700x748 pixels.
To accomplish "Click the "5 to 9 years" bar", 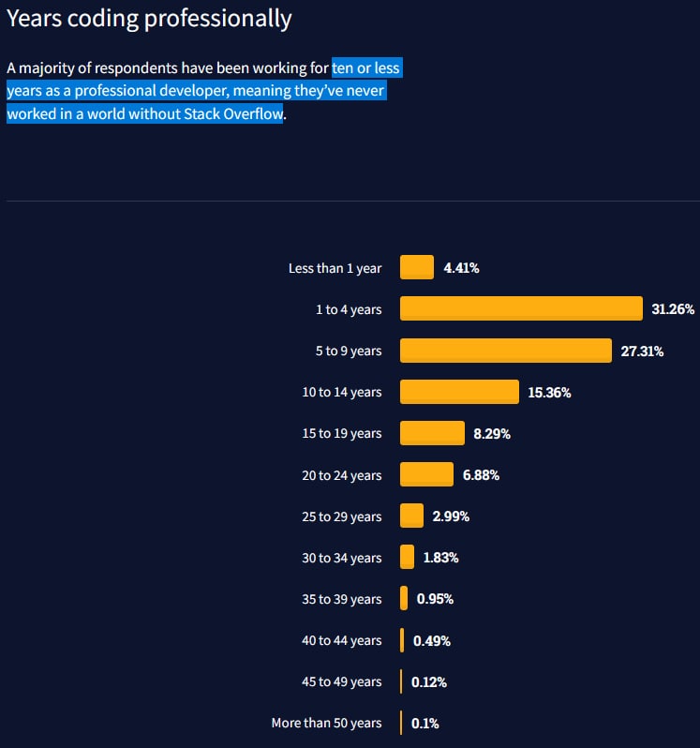I will 506,350.
